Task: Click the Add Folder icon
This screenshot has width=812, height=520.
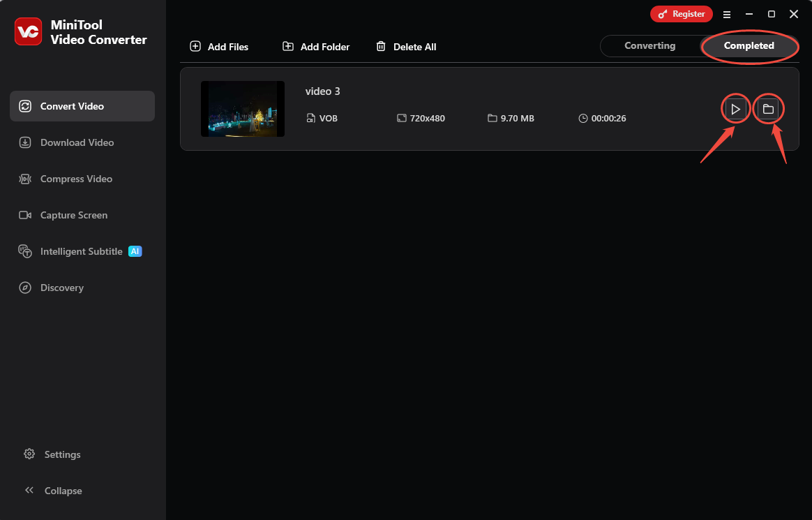Action: [x=288, y=46]
